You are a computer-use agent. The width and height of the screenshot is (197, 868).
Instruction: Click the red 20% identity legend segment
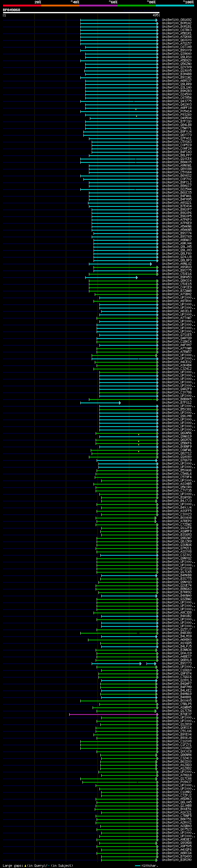click(22, 6)
